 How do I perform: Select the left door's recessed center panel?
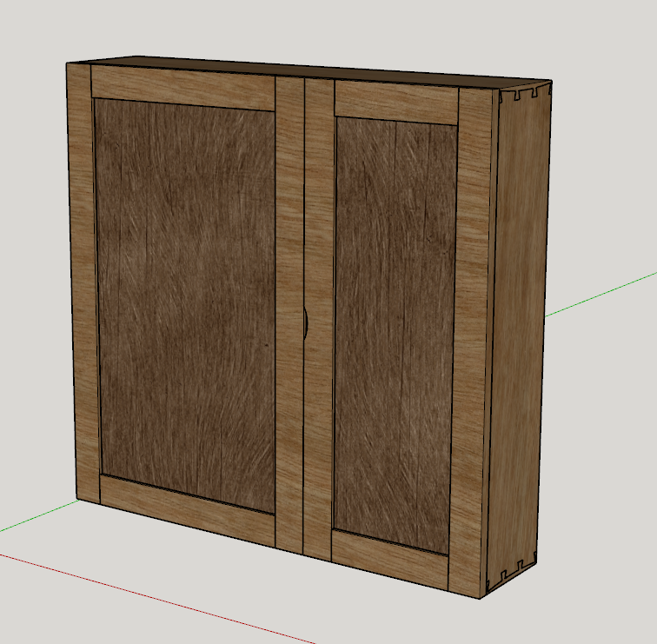pyautogui.click(x=185, y=306)
